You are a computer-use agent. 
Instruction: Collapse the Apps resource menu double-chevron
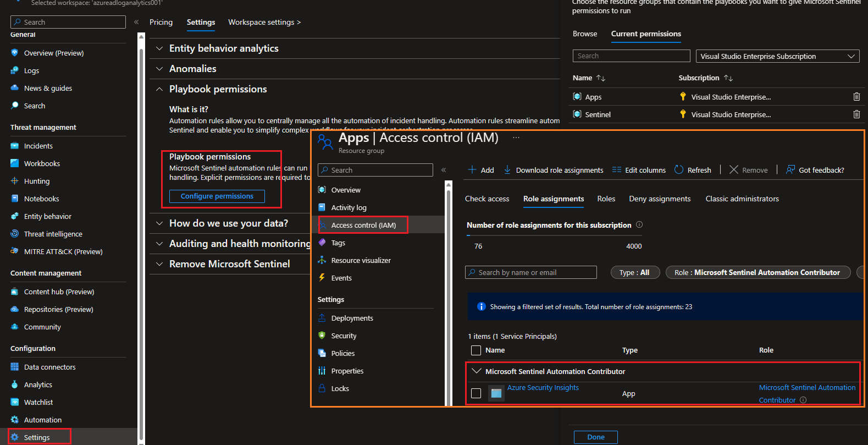pos(444,170)
